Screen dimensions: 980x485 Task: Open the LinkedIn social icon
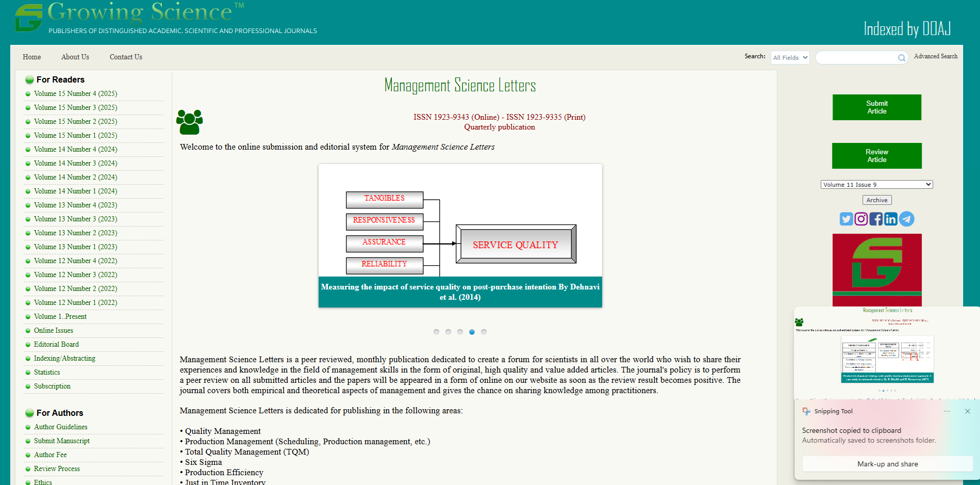tap(891, 219)
